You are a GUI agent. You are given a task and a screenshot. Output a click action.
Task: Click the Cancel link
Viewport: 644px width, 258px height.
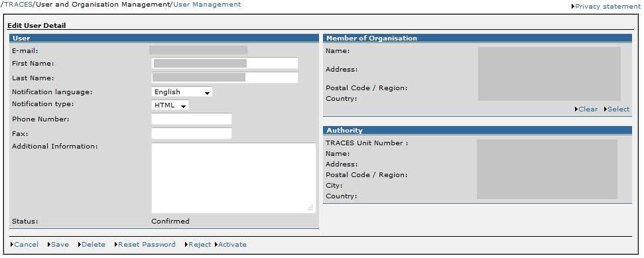pyautogui.click(x=27, y=245)
